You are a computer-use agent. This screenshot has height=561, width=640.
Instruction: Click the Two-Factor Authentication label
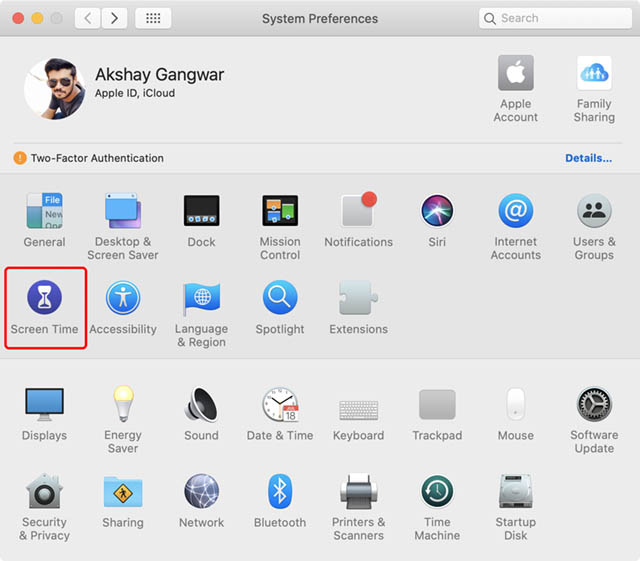tap(97, 158)
